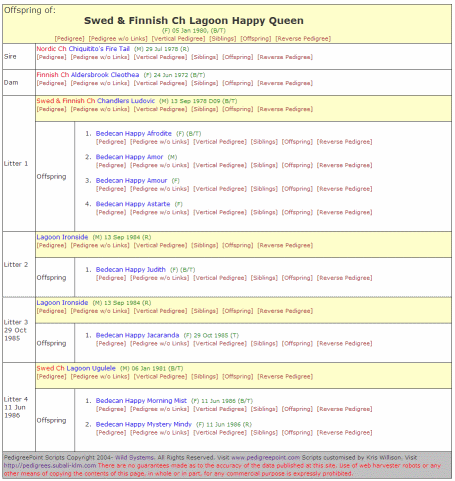Open Offspring link for Aldersbrook Cleothea
455x481 pixels.
(237, 83)
